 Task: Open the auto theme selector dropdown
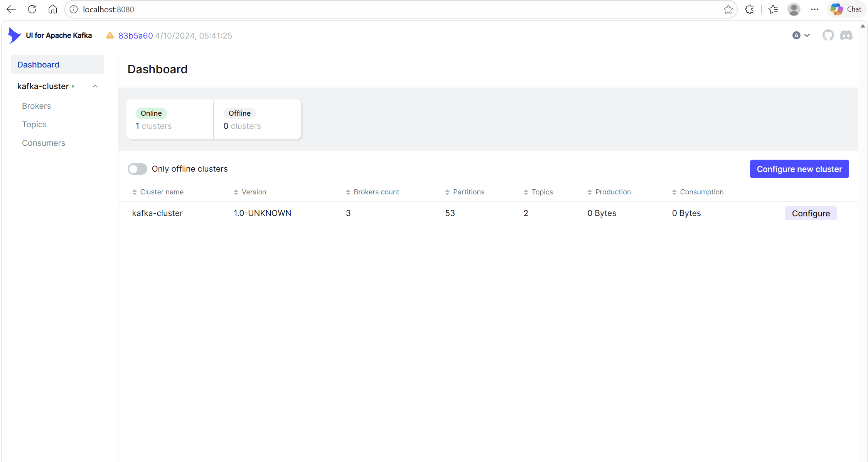[x=801, y=35]
